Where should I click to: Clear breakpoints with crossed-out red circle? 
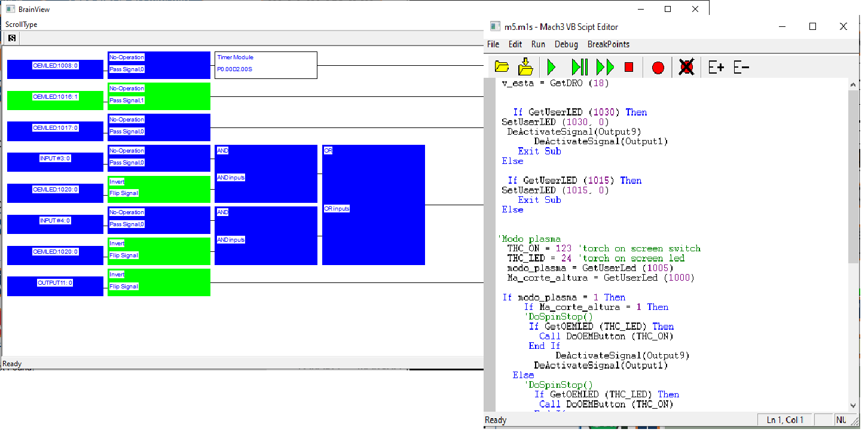coord(686,68)
